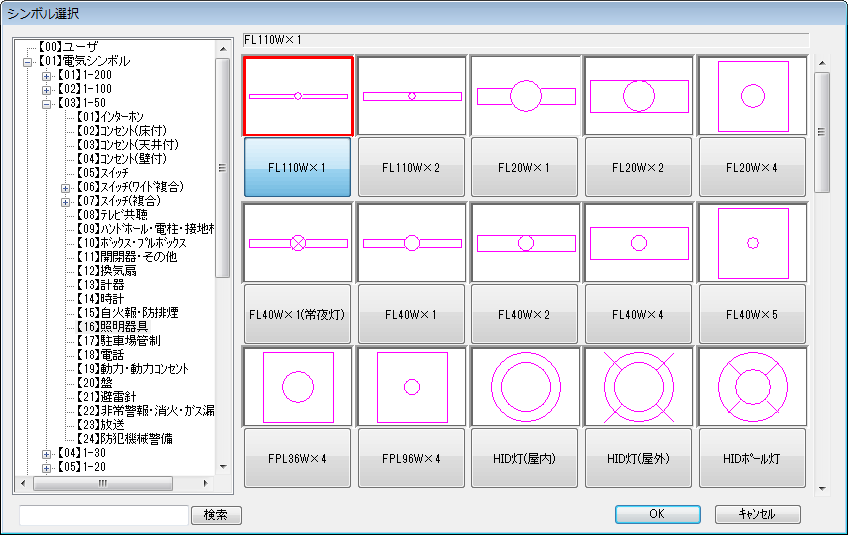The height and width of the screenshot is (535, 848).
Task: Click the FPL36W×4 label button
Action: pos(297,458)
